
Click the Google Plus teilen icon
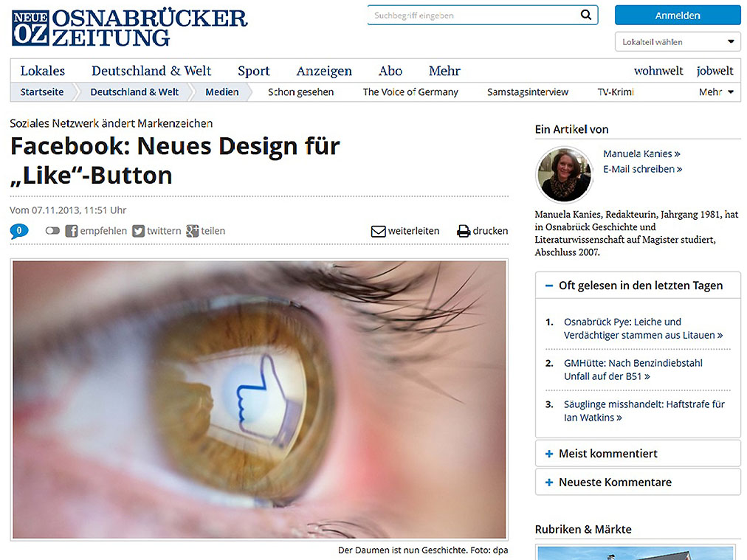[193, 231]
